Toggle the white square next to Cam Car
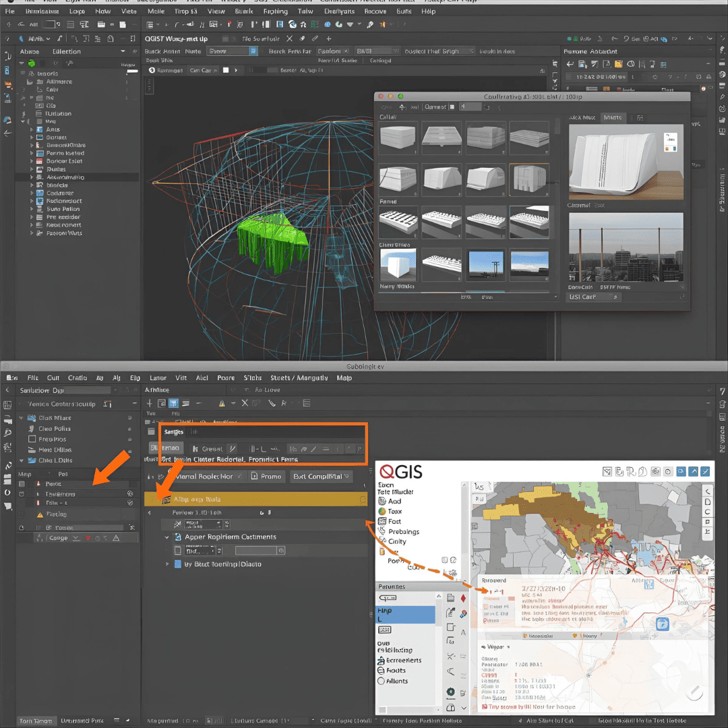 pyautogui.click(x=226, y=70)
